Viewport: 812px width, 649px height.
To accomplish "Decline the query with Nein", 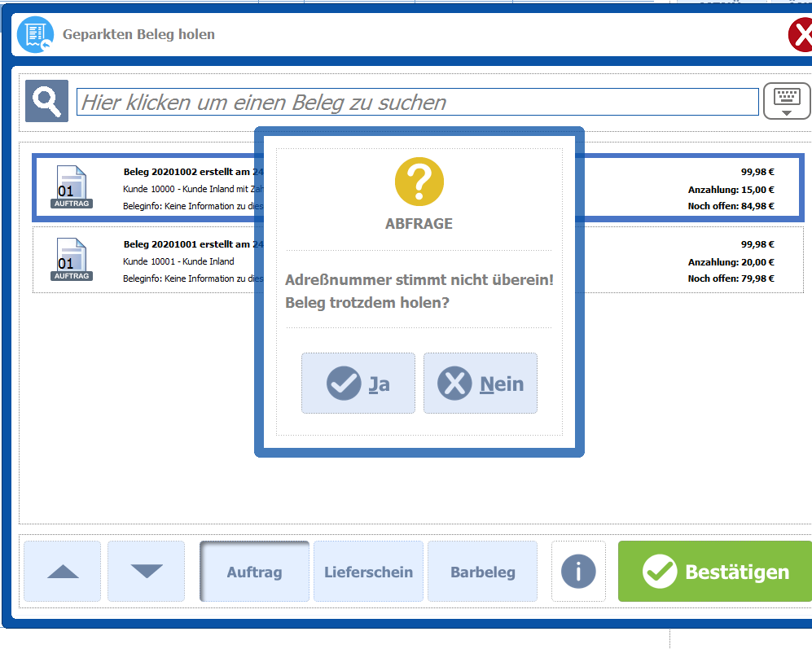I will click(x=481, y=384).
